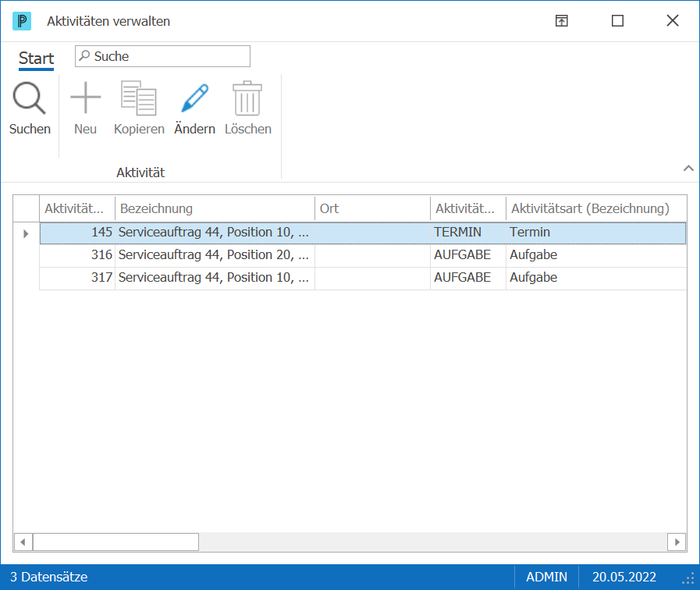Select the row with activity number 145

(363, 233)
